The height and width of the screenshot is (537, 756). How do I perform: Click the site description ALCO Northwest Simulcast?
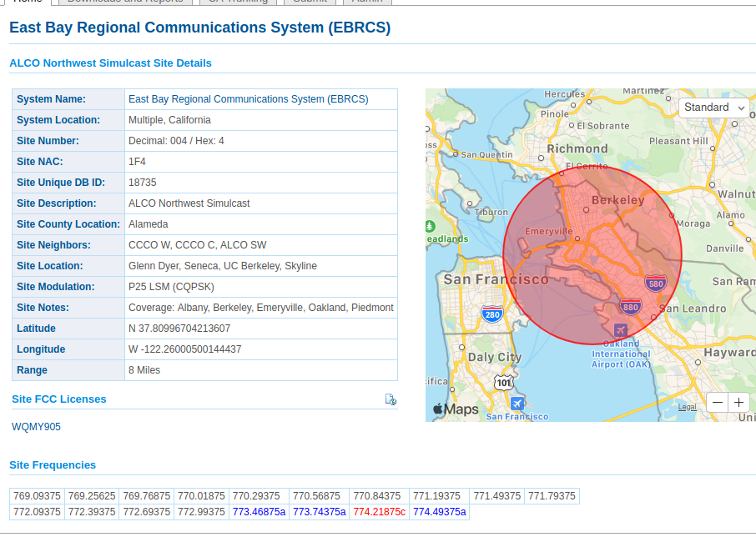[189, 203]
